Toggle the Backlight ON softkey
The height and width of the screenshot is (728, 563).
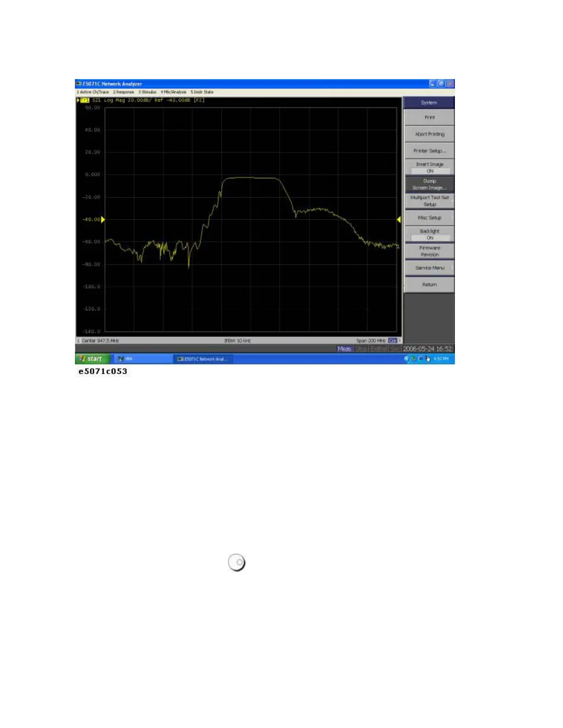(429, 234)
